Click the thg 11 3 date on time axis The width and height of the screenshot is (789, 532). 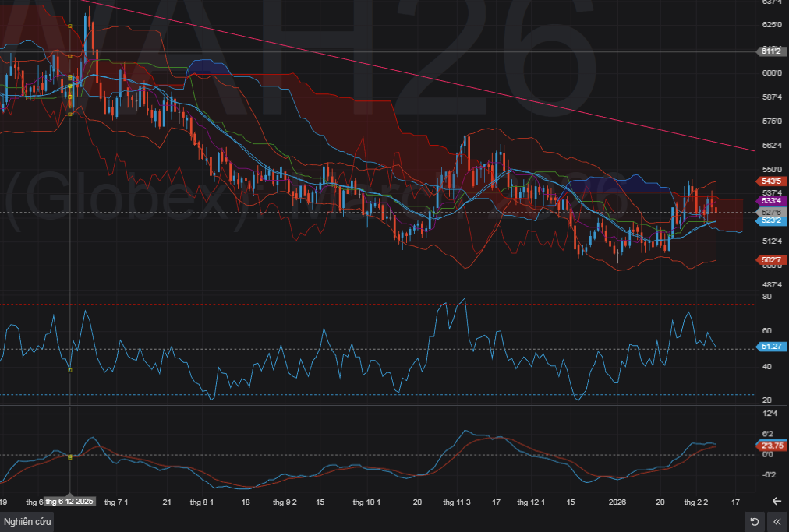tap(456, 502)
